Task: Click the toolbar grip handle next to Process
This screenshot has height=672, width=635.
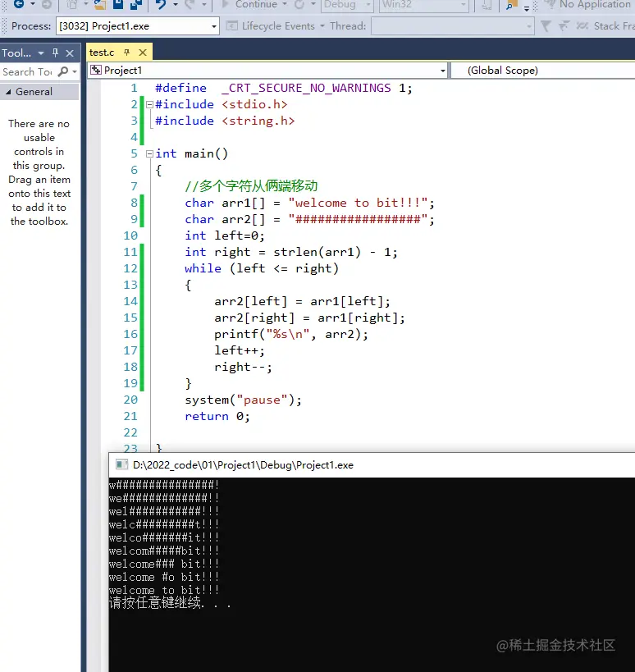Action: click(4, 26)
